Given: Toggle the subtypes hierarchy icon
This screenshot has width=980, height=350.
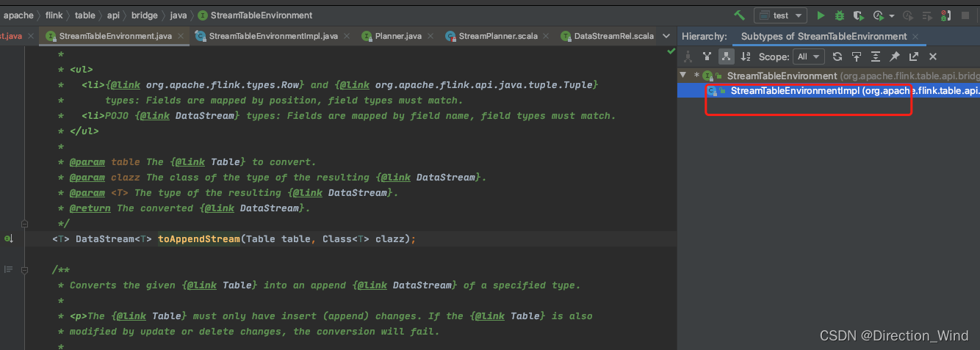Looking at the screenshot, I should click(x=726, y=56).
